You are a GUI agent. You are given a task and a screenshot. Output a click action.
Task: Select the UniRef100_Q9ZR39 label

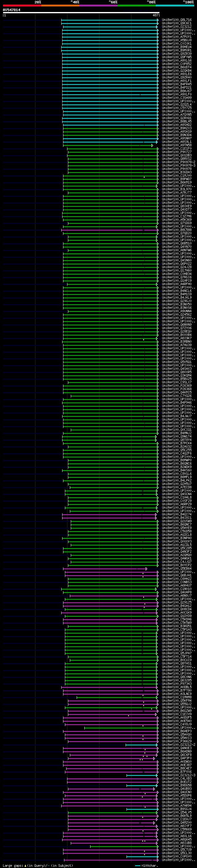coord(176,54)
